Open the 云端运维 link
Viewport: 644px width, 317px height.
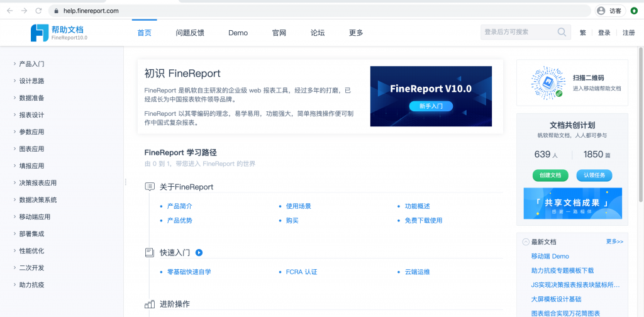pos(418,272)
